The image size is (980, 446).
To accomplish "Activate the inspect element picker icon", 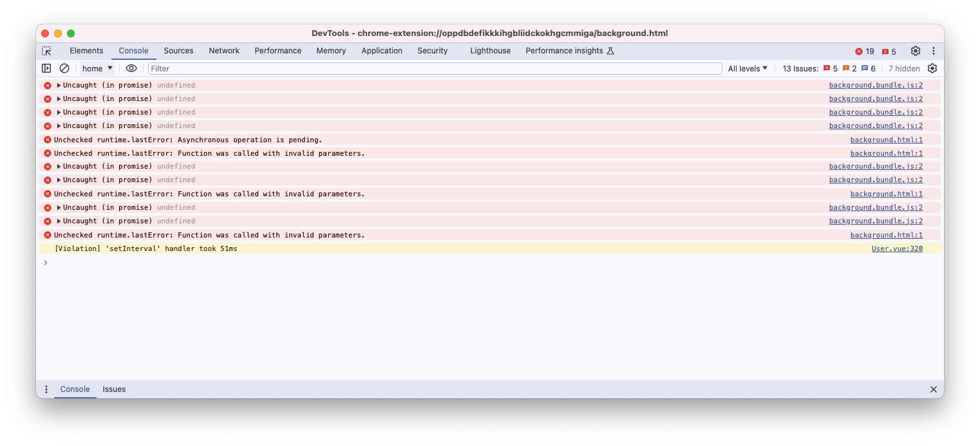I will tap(46, 51).
